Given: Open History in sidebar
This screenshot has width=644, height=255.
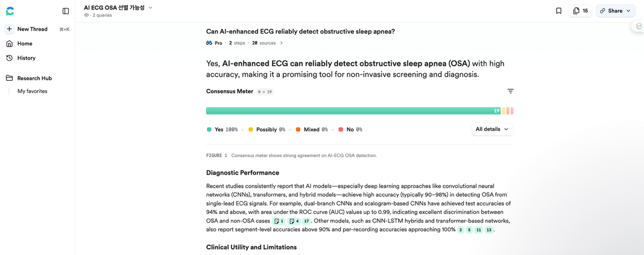Looking at the screenshot, I should point(26,58).
